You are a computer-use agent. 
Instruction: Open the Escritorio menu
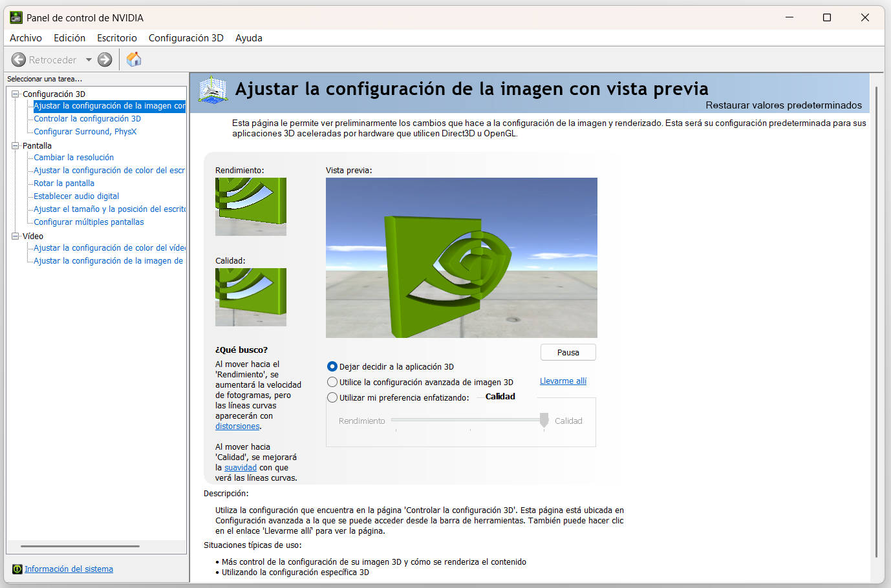pos(117,38)
